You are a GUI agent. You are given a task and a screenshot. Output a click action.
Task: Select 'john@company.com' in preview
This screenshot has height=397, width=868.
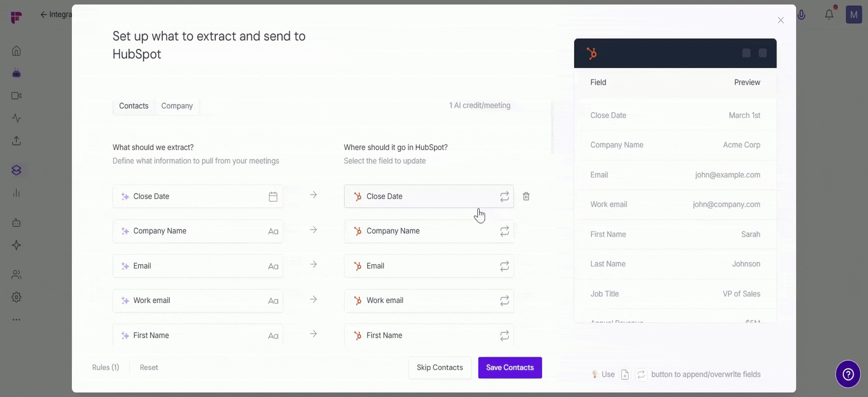(726, 204)
